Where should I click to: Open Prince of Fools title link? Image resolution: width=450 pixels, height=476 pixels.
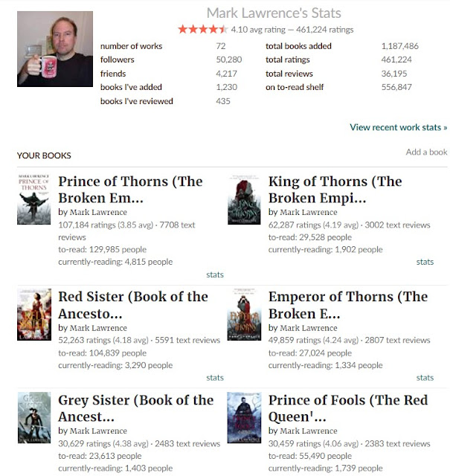point(348,408)
